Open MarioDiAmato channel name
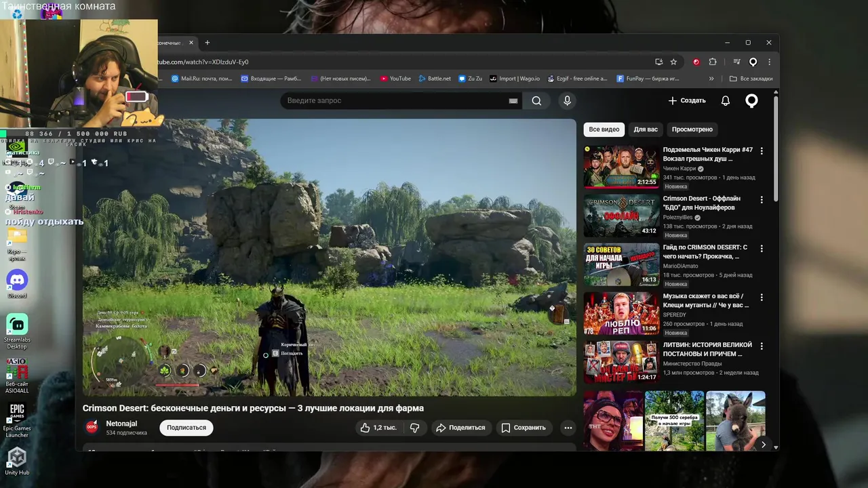Screen dimensions: 868x488 click(x=680, y=266)
